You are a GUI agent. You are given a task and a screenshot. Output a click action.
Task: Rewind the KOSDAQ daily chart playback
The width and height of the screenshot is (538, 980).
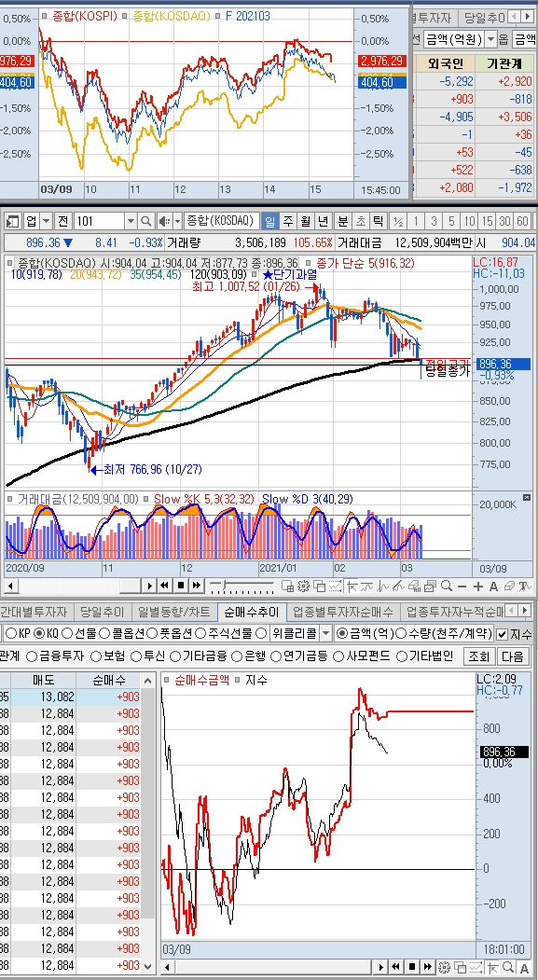click(164, 585)
